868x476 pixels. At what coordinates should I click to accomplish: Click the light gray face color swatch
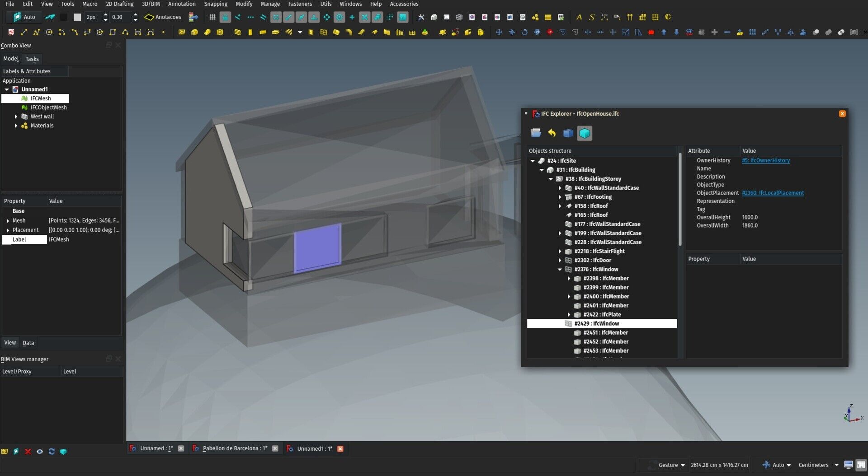point(77,17)
